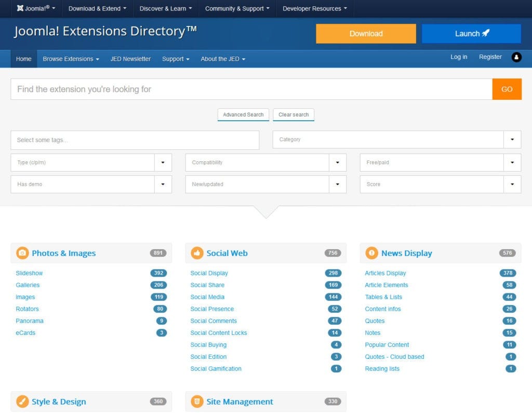
Task: Open the Site Management category heading
Action: (240, 402)
